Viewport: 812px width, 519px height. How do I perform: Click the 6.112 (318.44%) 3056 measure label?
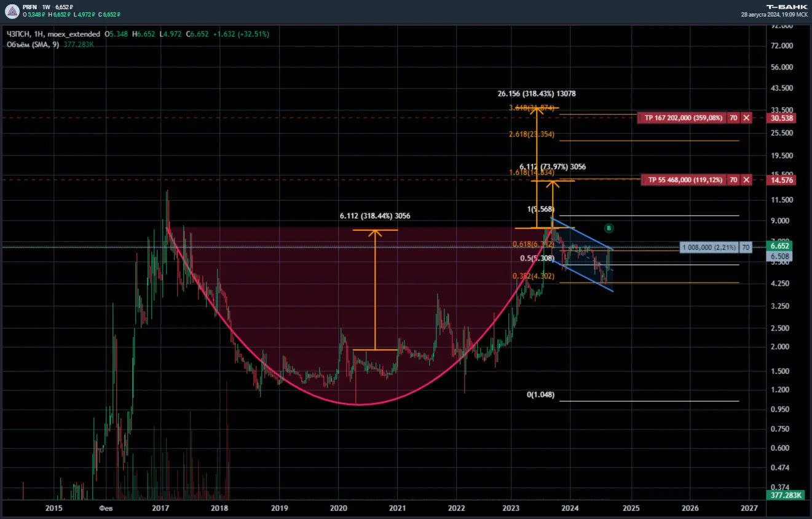click(375, 216)
